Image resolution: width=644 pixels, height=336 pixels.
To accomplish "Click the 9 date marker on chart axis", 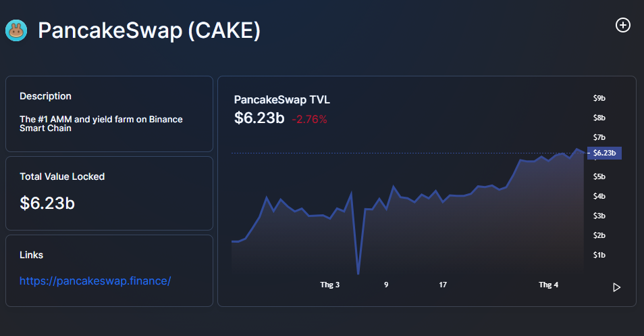I will [386, 285].
